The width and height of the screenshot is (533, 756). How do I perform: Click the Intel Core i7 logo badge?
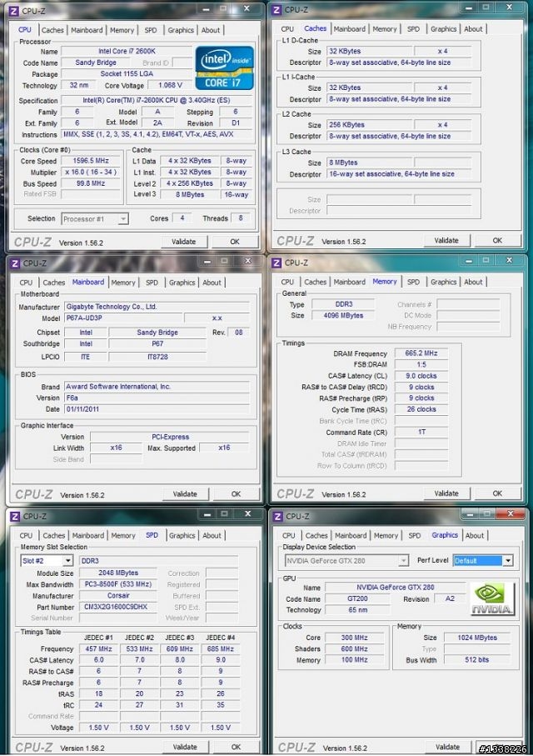224,68
